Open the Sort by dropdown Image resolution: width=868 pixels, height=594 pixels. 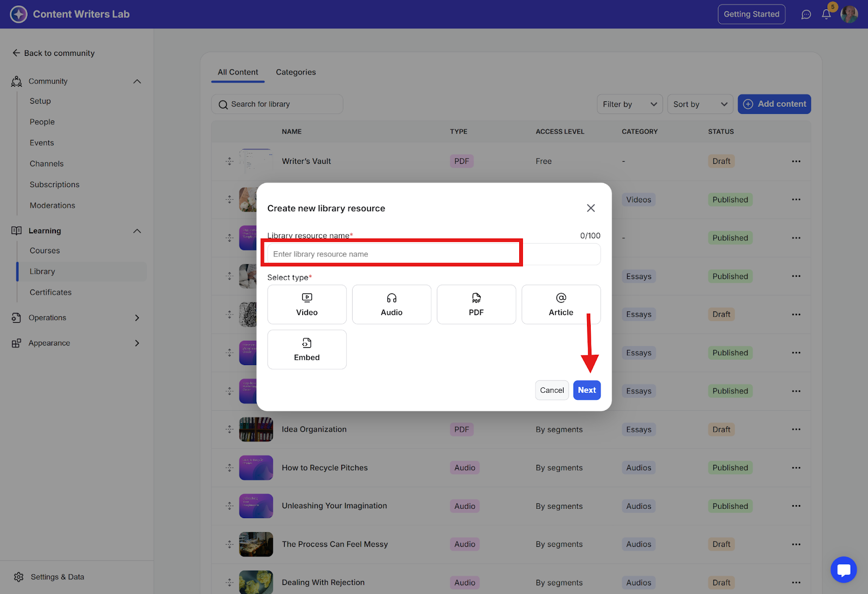(700, 104)
